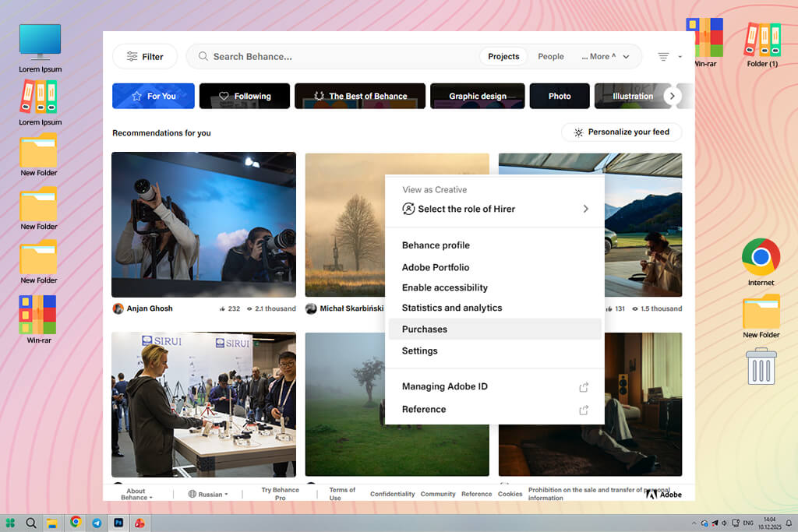Open the Russian language dropdown
The width and height of the screenshot is (798, 532).
click(207, 494)
